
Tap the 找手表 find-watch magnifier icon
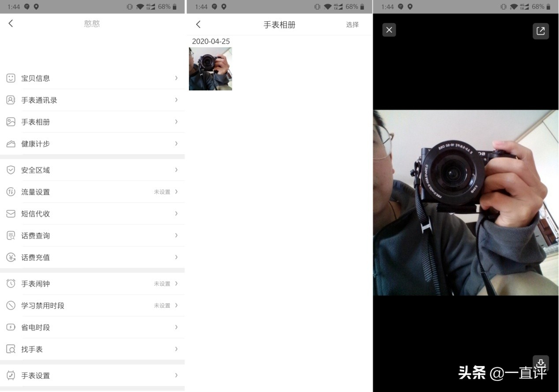tap(11, 349)
